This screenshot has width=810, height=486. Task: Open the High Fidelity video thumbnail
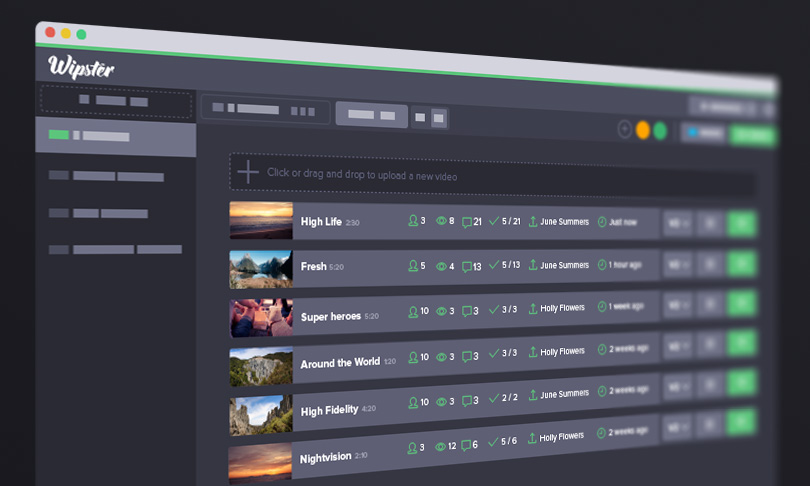[261, 415]
